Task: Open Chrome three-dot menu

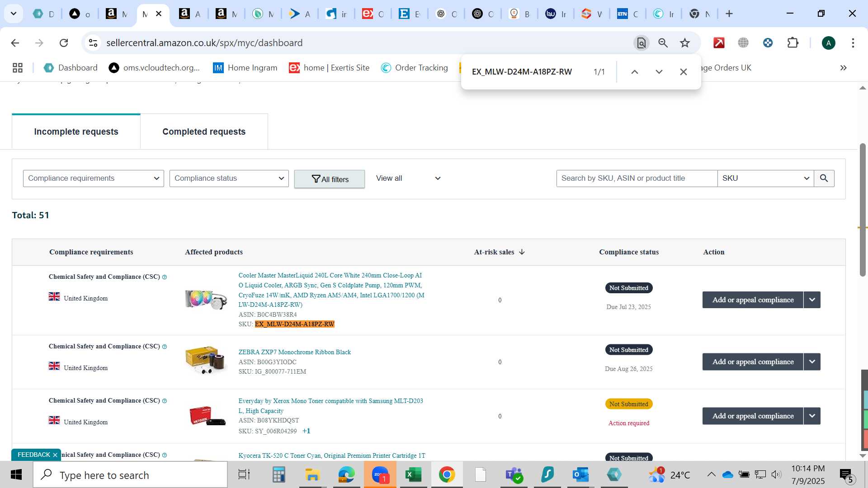Action: (853, 43)
